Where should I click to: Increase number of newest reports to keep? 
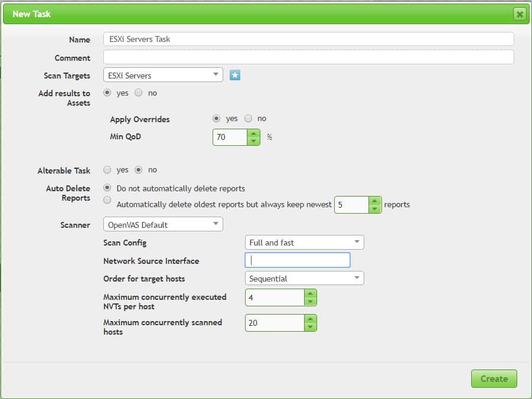coord(374,201)
